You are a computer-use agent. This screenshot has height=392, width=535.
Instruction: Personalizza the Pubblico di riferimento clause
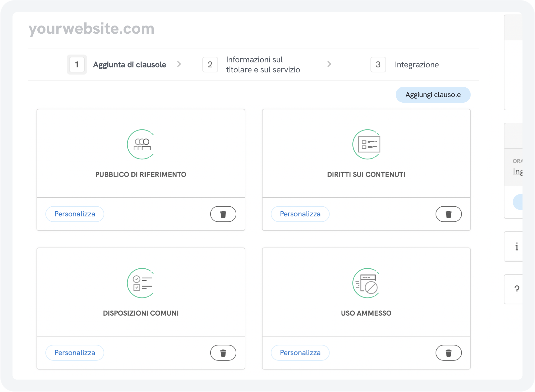[x=75, y=214]
